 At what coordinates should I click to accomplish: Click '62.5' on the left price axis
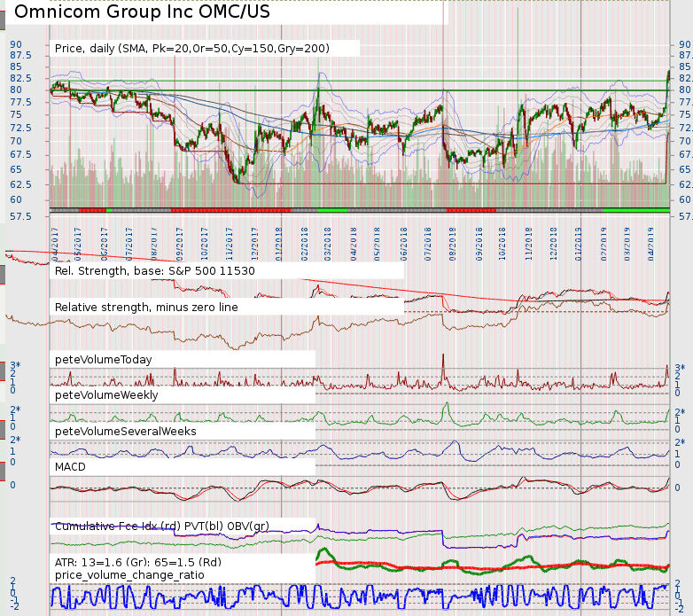[x=20, y=184]
